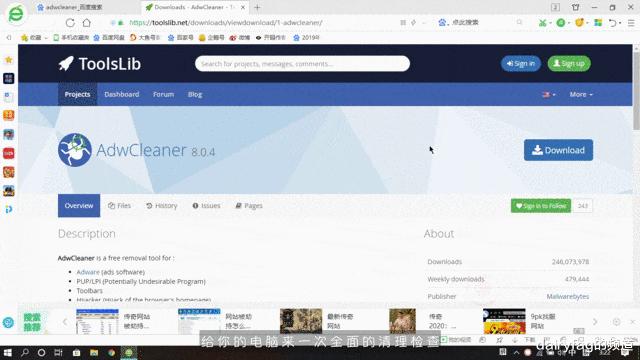
Task: Click the colorful grid apps toolbar icon
Action: coord(598,23)
